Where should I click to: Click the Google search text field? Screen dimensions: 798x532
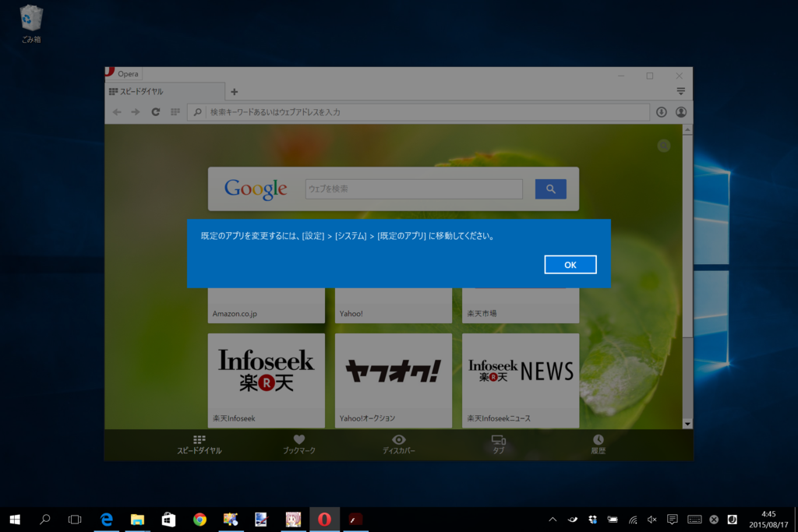click(x=414, y=188)
